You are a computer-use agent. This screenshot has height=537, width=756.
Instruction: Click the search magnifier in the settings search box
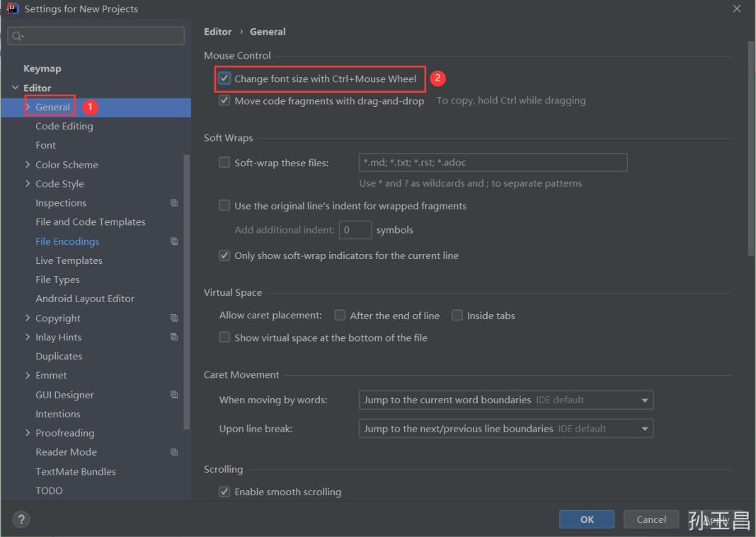pyautogui.click(x=18, y=35)
